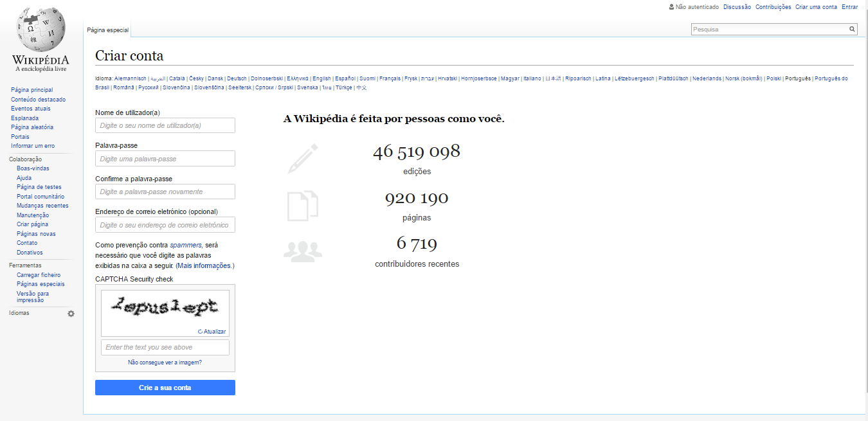This screenshot has height=421, width=868.
Task: Open the spammers link
Action: 186,245
